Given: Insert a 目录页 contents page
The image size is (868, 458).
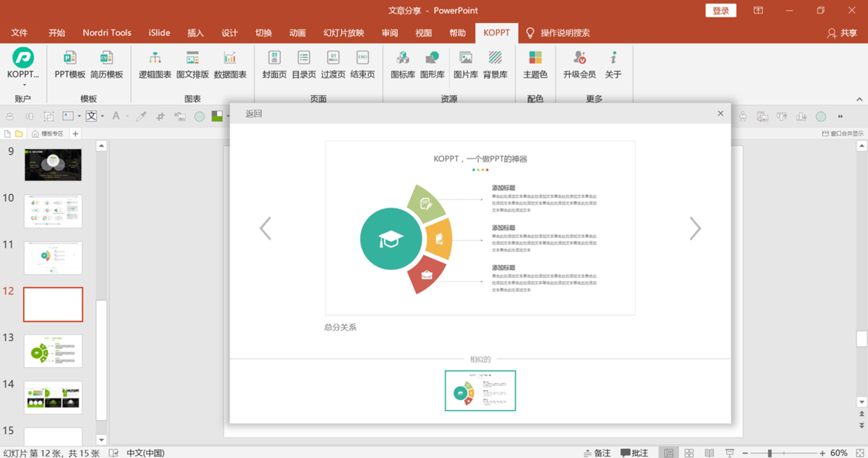Looking at the screenshot, I should coord(304,64).
